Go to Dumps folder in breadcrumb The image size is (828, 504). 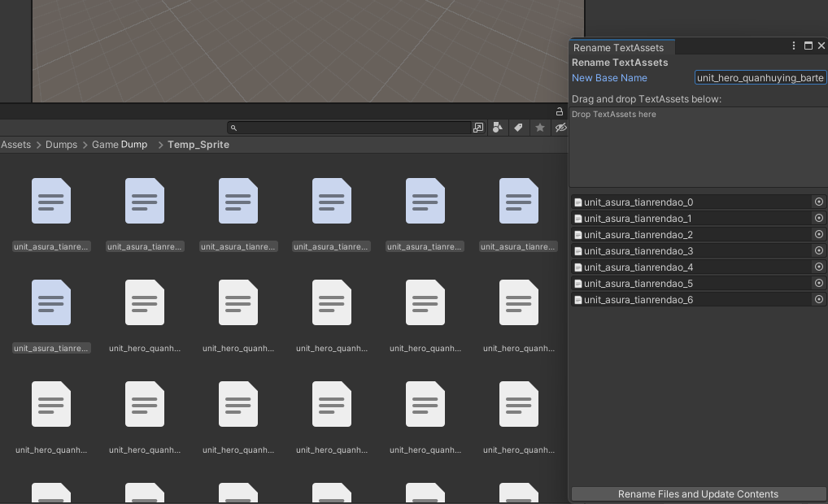click(61, 145)
